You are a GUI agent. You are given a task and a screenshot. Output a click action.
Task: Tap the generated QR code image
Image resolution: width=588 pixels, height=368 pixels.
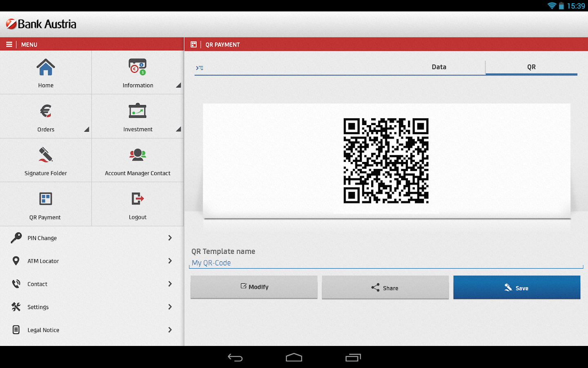click(386, 161)
